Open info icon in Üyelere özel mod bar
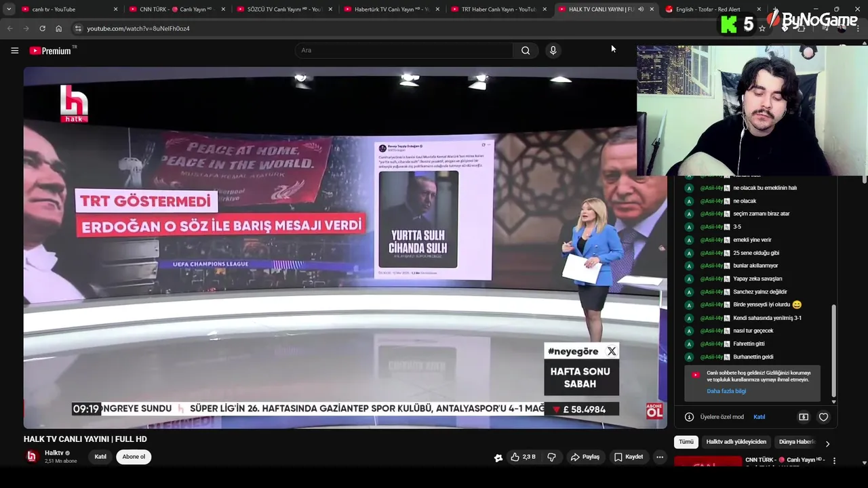 coord(689,417)
